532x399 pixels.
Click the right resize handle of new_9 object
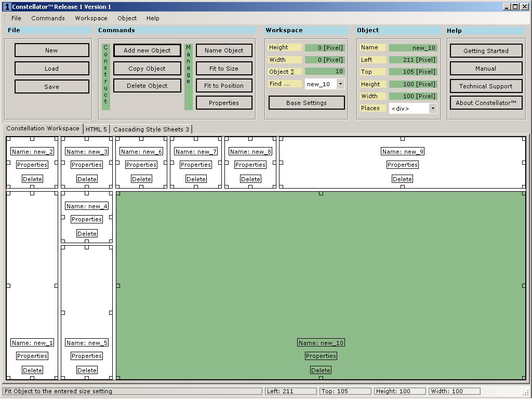(x=524, y=163)
